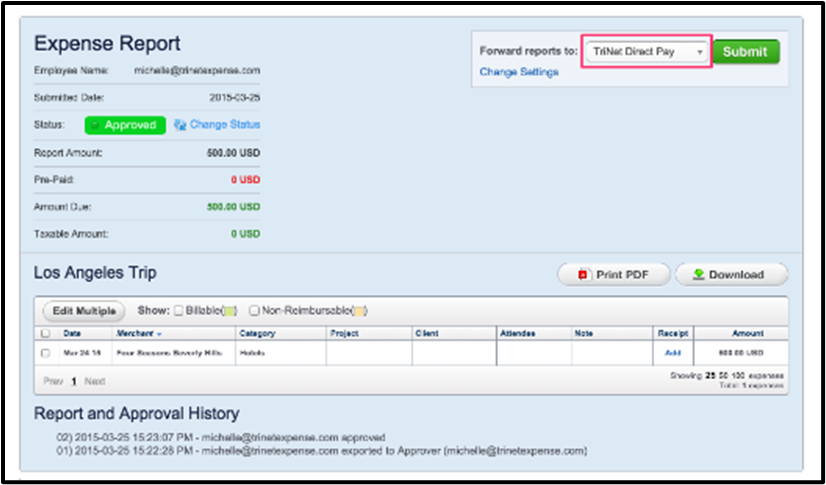Click the Add receipt link
This screenshot has height=485, width=826.
[673, 353]
